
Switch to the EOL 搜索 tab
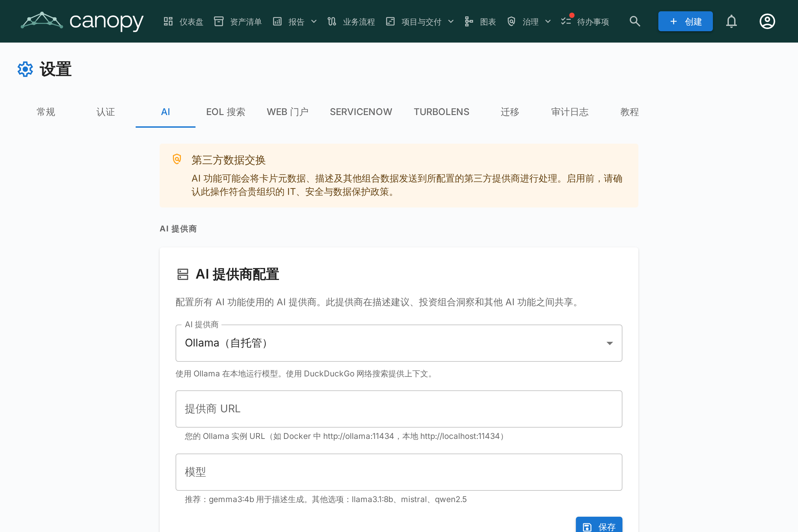pyautogui.click(x=226, y=112)
